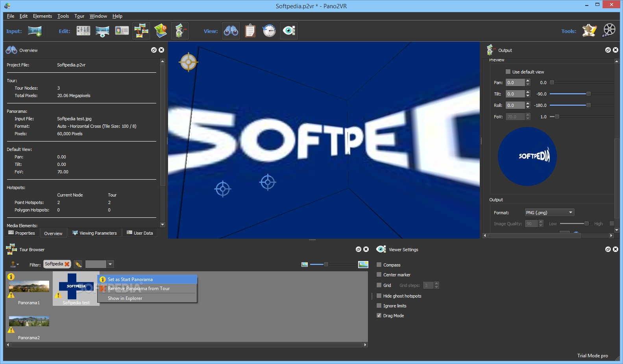Image resolution: width=623 pixels, height=364 pixels.
Task: Switch to the Viewing Parameters tab
Action: 95,233
